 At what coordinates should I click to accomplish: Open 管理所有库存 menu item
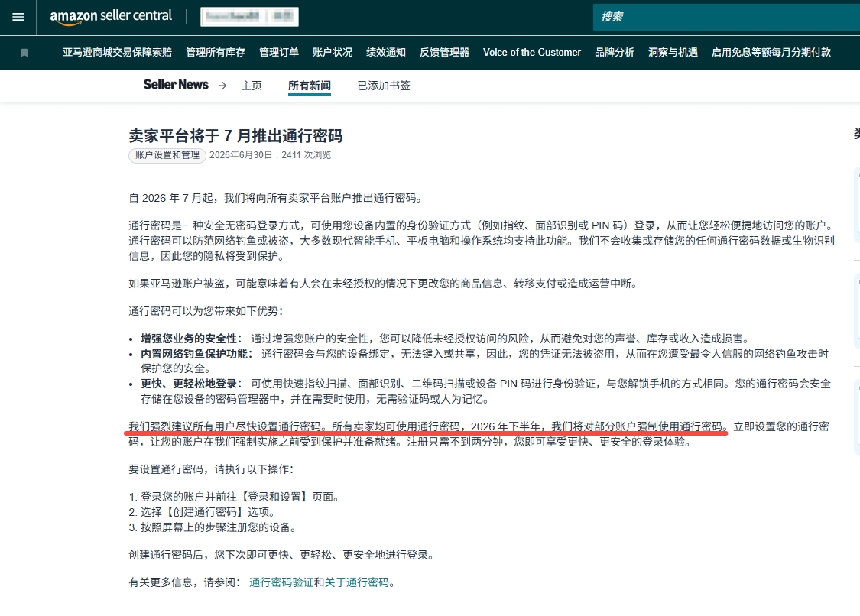pyautogui.click(x=216, y=52)
